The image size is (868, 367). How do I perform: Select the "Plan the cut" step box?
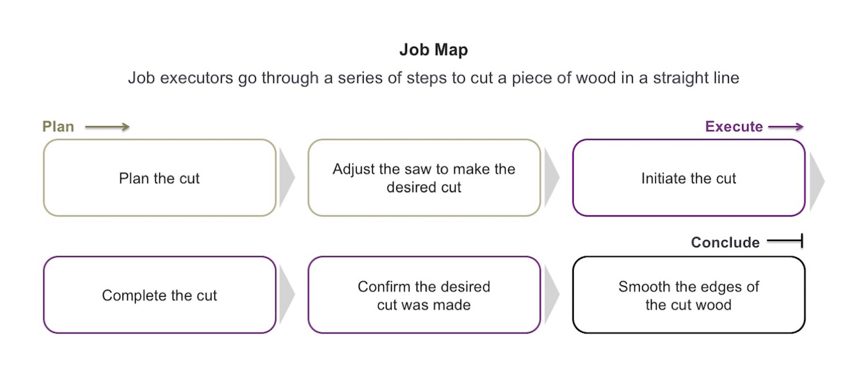[x=159, y=178]
